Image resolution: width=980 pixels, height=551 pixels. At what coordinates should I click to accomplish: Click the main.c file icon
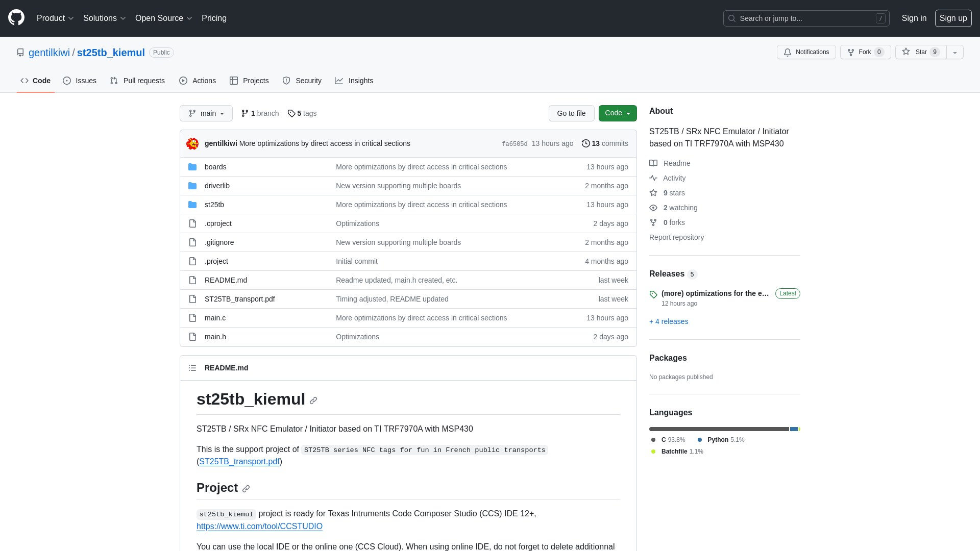coord(192,318)
